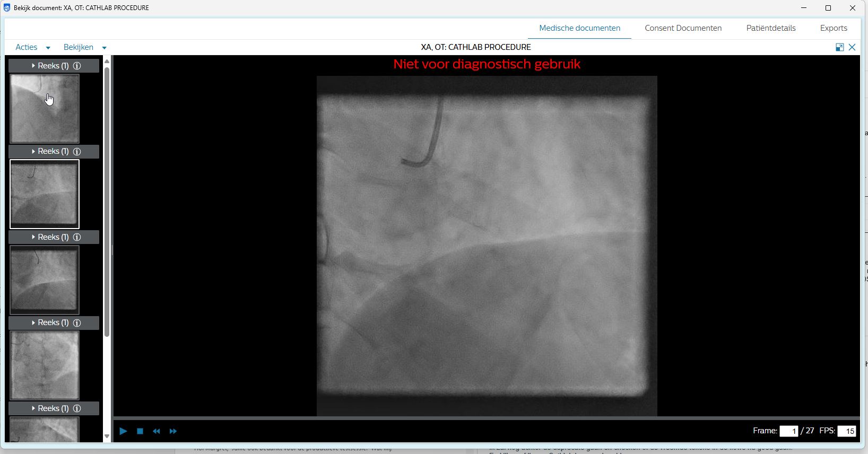Viewport: 868px width, 454px height.
Task: Switch to the Consent Documenten tab
Action: pos(683,28)
